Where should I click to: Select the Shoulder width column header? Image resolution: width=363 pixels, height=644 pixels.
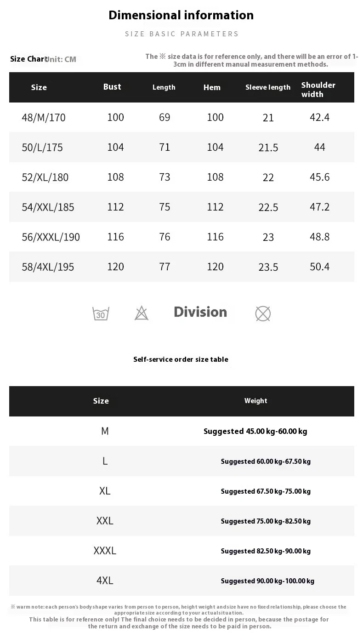click(x=318, y=90)
